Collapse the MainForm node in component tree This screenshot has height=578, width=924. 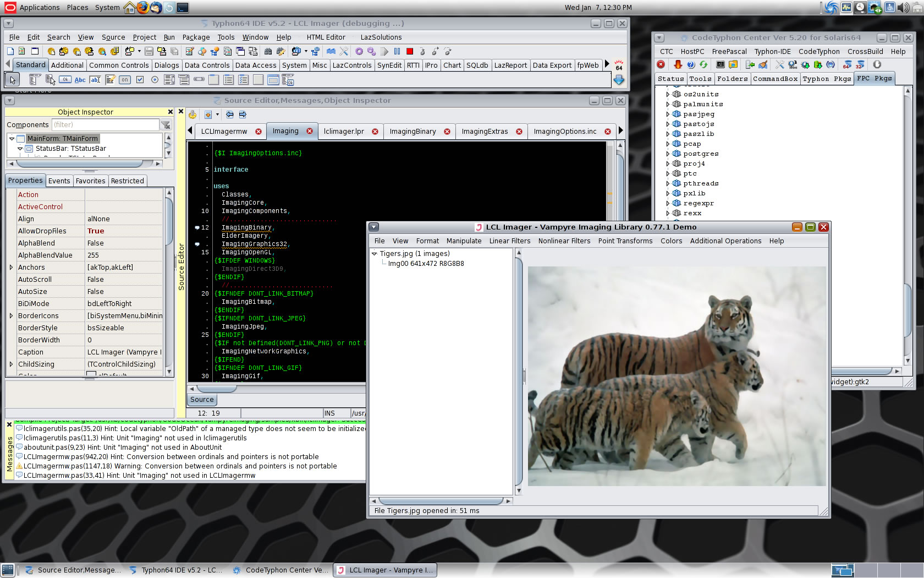point(12,139)
